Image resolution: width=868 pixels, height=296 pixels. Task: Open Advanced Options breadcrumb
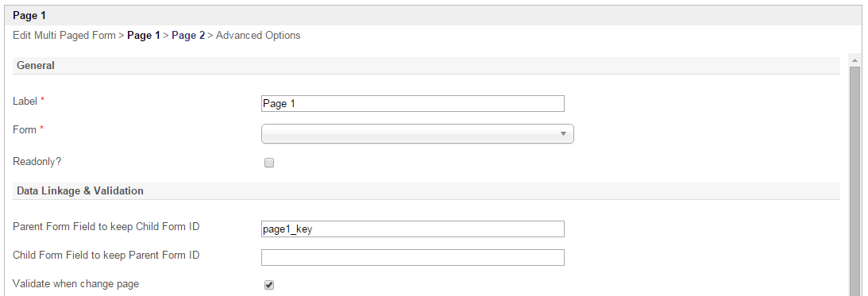tap(258, 36)
